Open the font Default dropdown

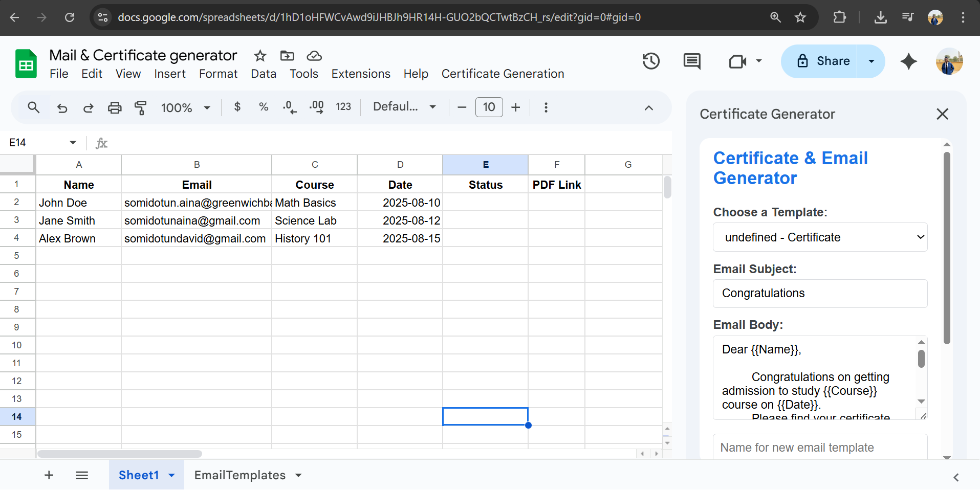coord(404,107)
